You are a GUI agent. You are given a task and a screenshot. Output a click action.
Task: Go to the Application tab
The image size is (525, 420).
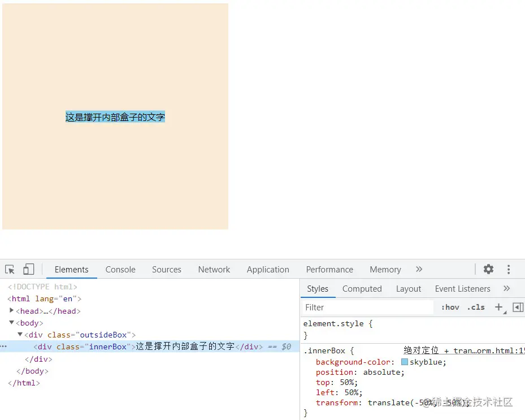point(268,270)
